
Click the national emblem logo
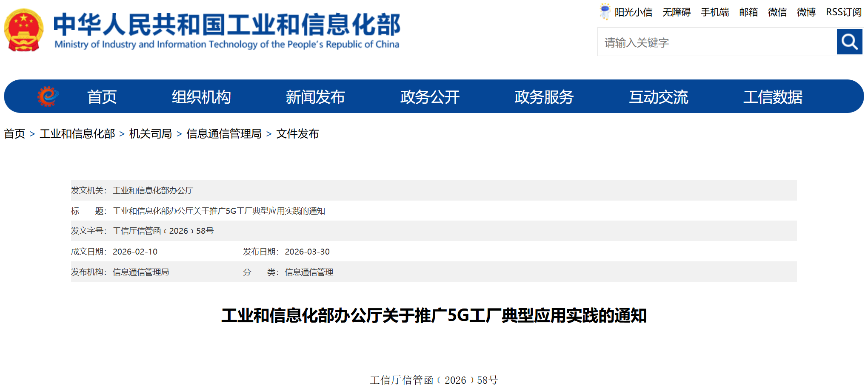point(24,30)
